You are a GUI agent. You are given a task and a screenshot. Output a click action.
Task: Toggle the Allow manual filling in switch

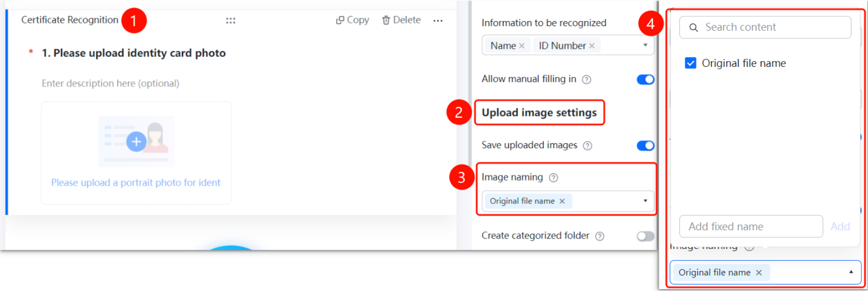pos(645,79)
